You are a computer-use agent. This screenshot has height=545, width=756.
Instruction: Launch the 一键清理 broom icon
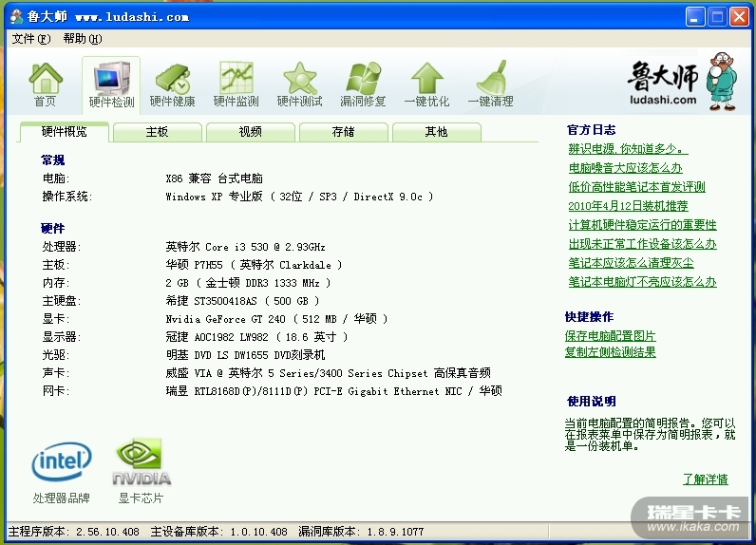[490, 85]
